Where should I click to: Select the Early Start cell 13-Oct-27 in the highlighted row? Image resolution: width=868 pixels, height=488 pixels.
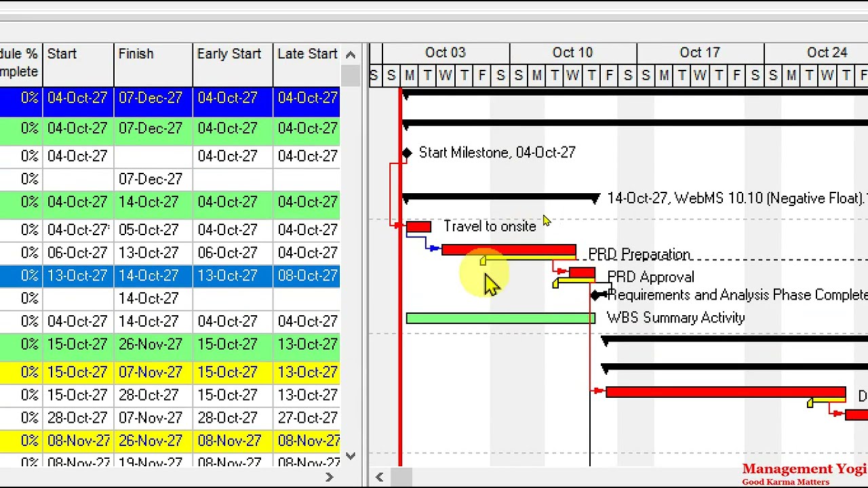coord(233,276)
